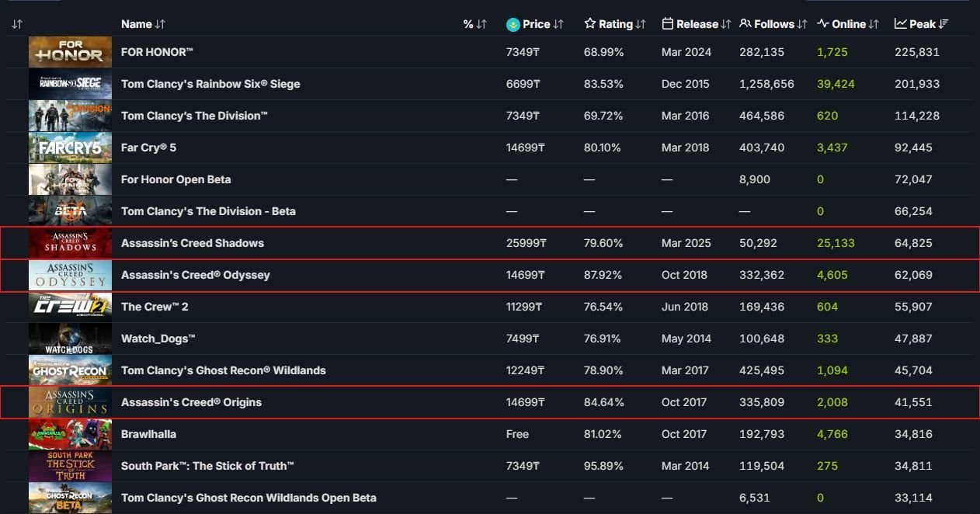Screen dimensions: 980x514
Task: Open Ghost Recon Wildlands Open Beta link
Action: click(248, 498)
